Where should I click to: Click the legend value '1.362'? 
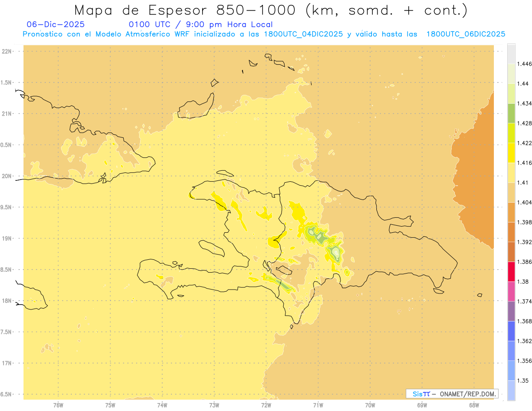click(x=524, y=341)
